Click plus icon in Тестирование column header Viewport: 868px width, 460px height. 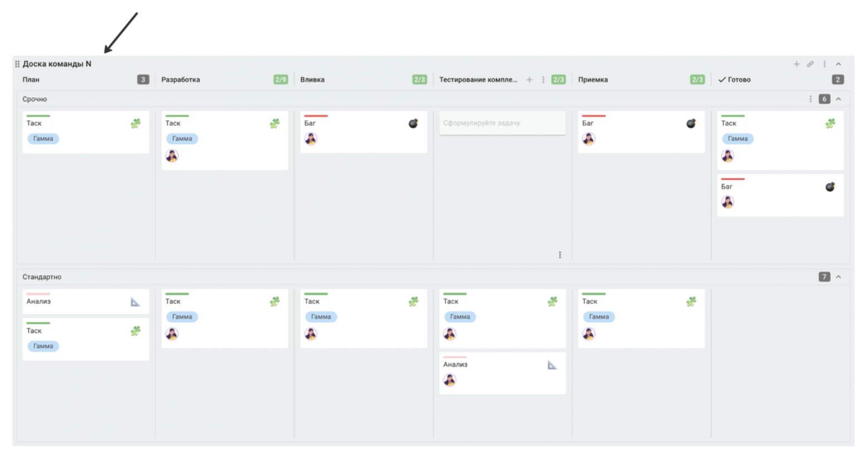point(529,80)
